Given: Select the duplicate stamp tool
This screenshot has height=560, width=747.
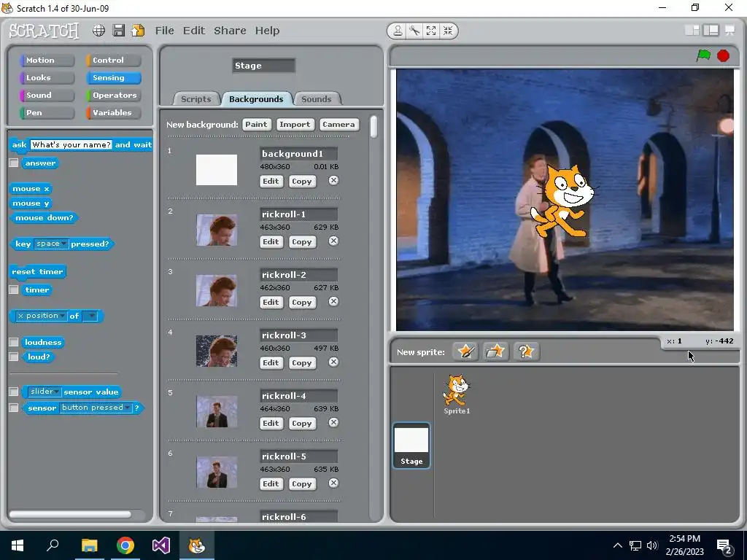Looking at the screenshot, I should point(398,31).
